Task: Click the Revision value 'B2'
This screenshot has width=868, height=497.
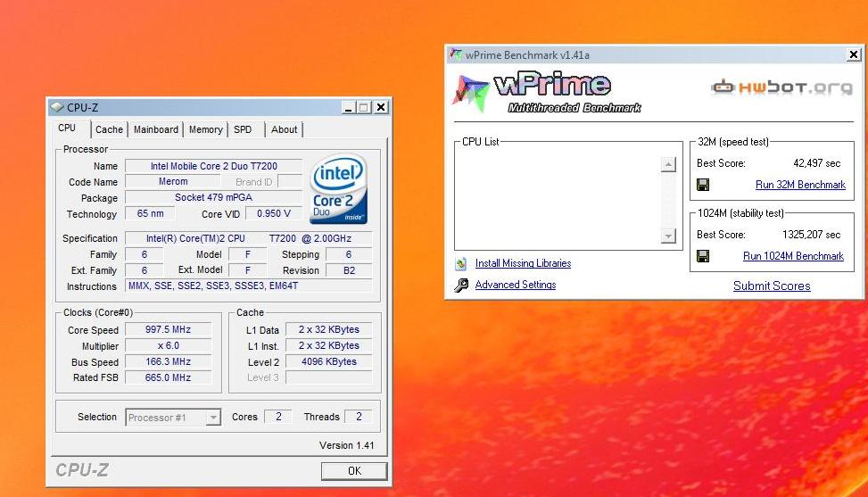Action: pyautogui.click(x=349, y=270)
